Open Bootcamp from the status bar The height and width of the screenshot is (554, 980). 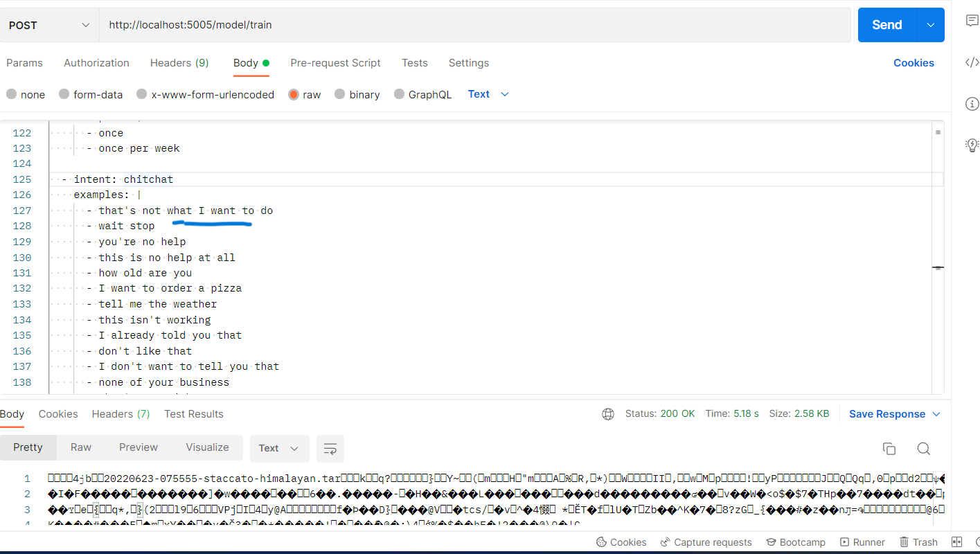(795, 542)
